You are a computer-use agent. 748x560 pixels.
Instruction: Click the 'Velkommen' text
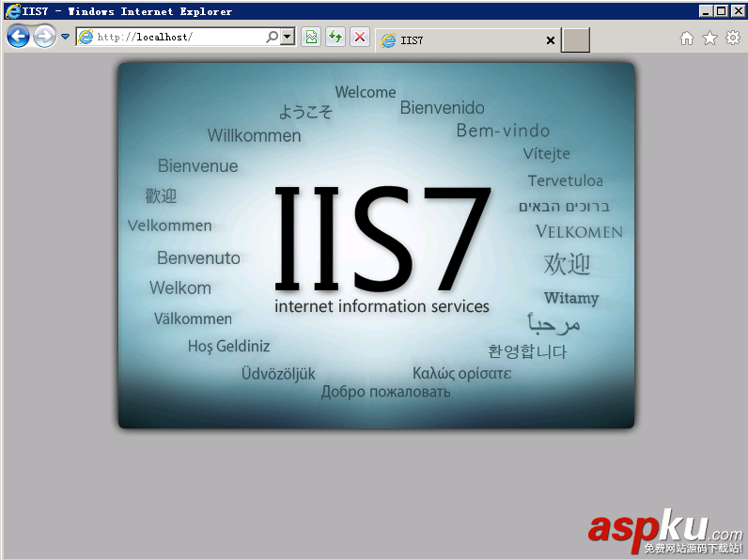170,226
